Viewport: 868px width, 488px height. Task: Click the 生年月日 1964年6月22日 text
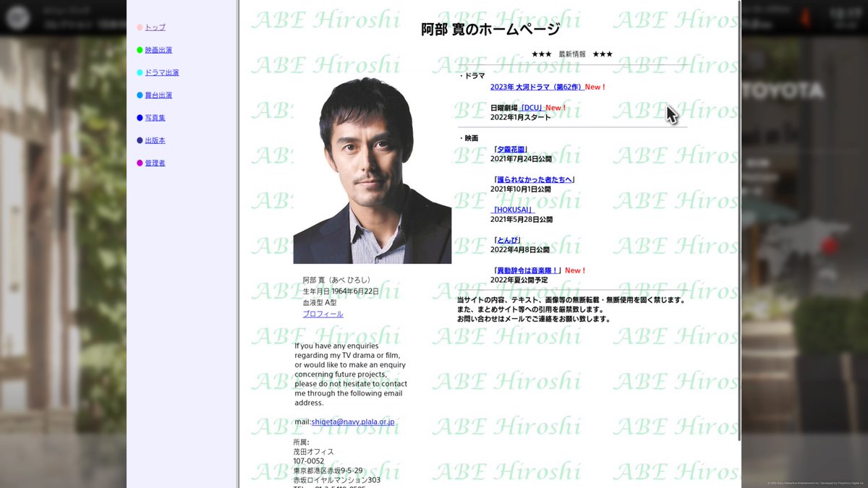tap(341, 291)
